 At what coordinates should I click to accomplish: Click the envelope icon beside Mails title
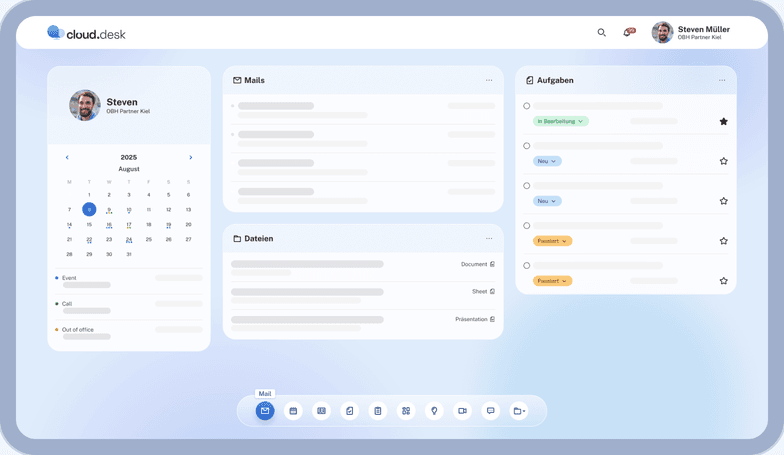[237, 80]
